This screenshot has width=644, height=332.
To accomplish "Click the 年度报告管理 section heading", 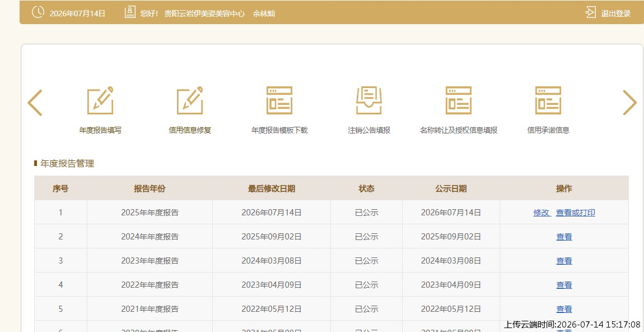I will coord(67,164).
